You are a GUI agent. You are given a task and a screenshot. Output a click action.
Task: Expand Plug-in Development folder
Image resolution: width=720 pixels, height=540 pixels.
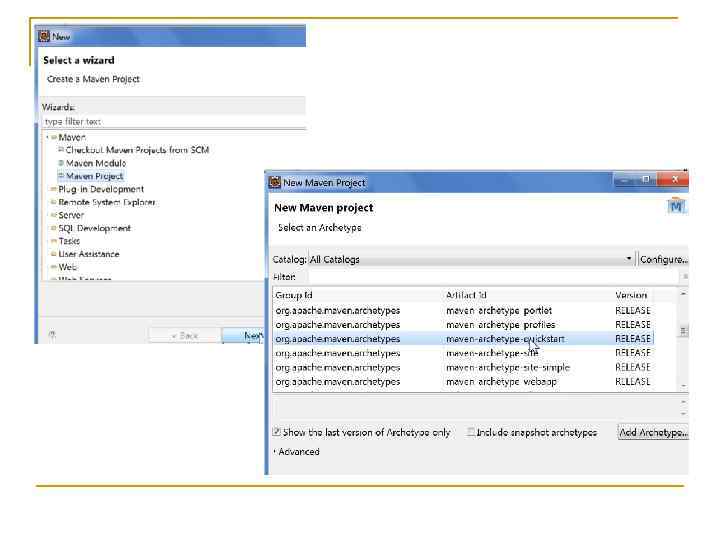pos(47,189)
